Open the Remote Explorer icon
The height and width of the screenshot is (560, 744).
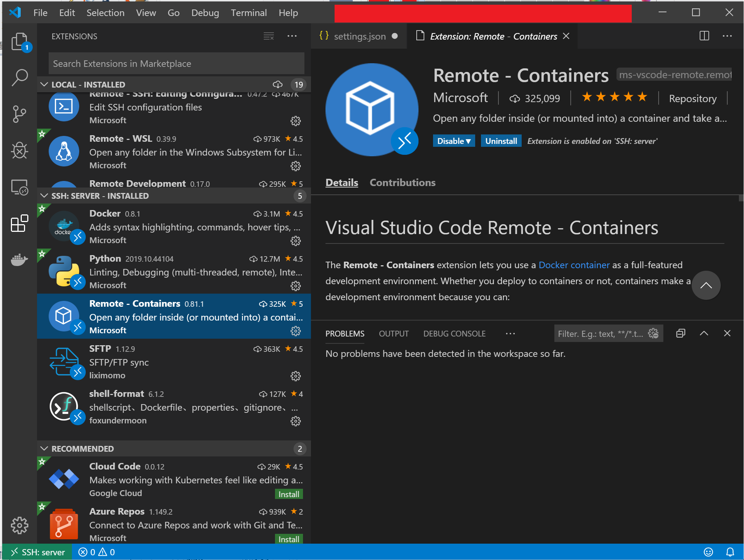pyautogui.click(x=20, y=188)
